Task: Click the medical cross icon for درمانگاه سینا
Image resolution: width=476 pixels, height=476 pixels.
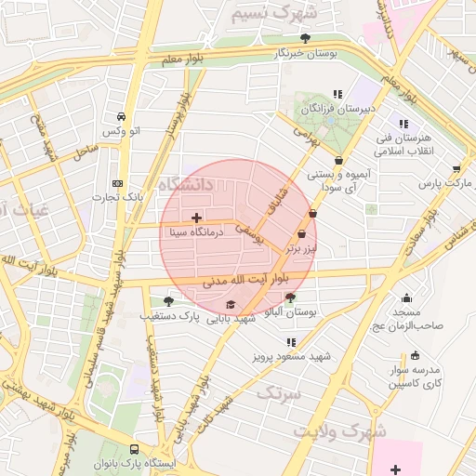Action: [196, 218]
